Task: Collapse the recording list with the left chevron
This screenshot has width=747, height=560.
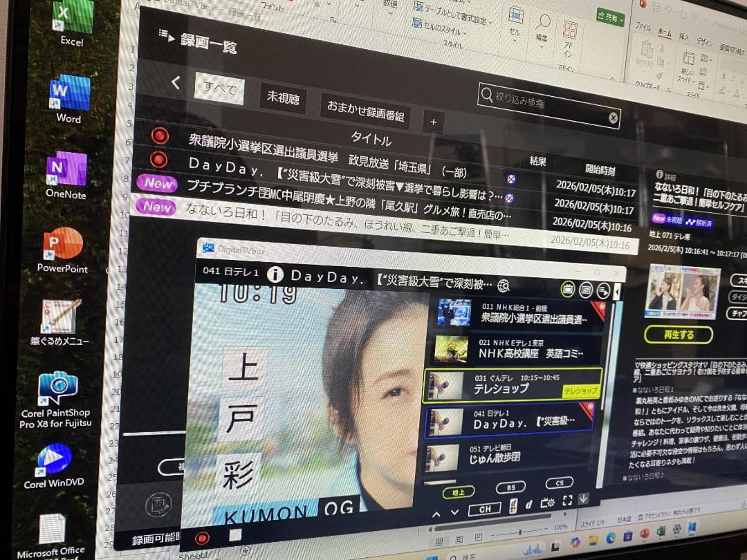Action: point(175,82)
